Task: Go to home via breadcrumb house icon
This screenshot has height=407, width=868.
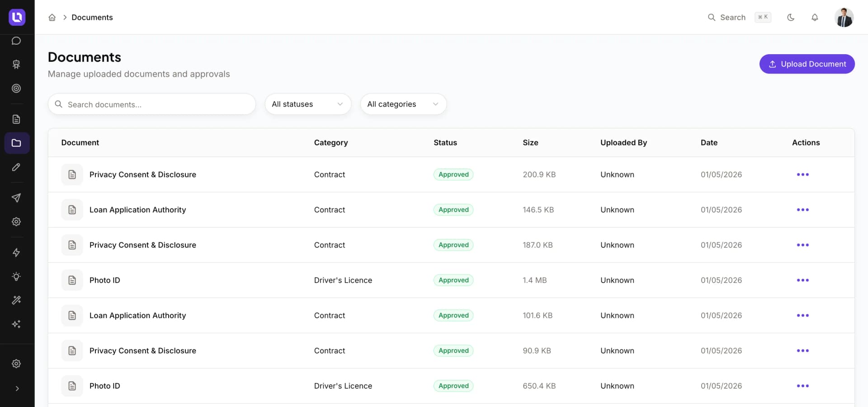Action: (x=52, y=17)
